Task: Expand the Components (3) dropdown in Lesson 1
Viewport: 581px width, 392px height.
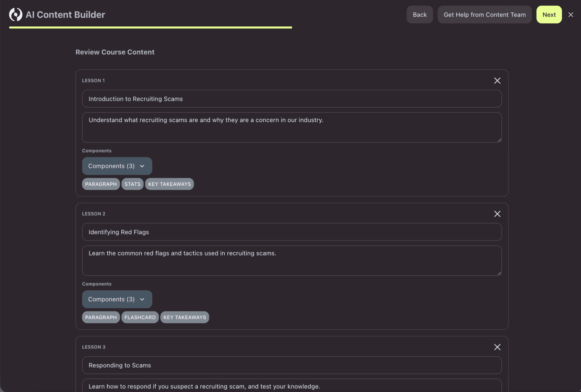Action: tap(117, 166)
